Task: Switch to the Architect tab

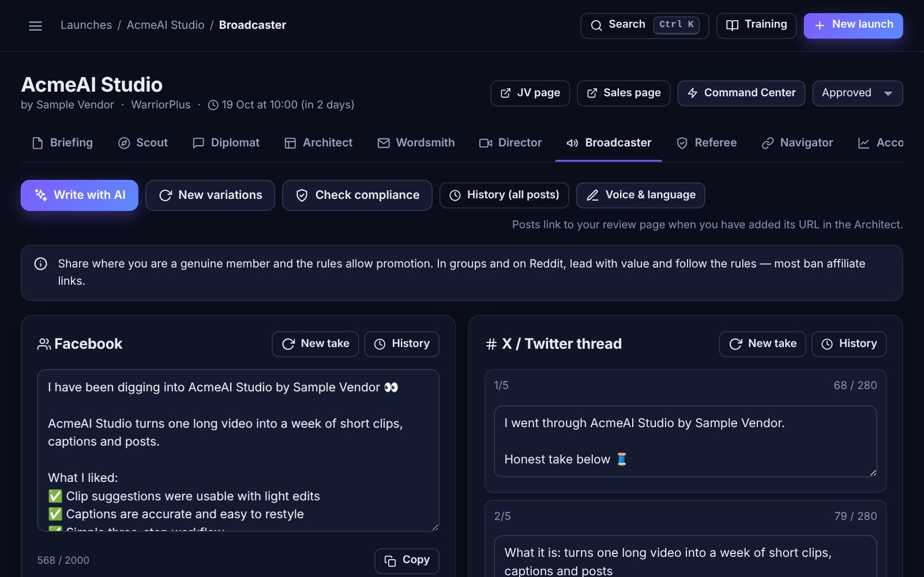Action: tap(318, 143)
